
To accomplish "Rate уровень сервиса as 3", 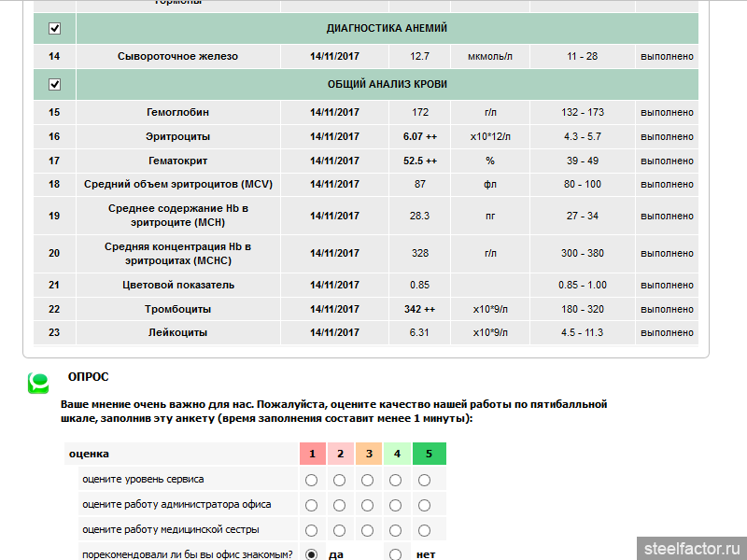I will pyautogui.click(x=367, y=480).
